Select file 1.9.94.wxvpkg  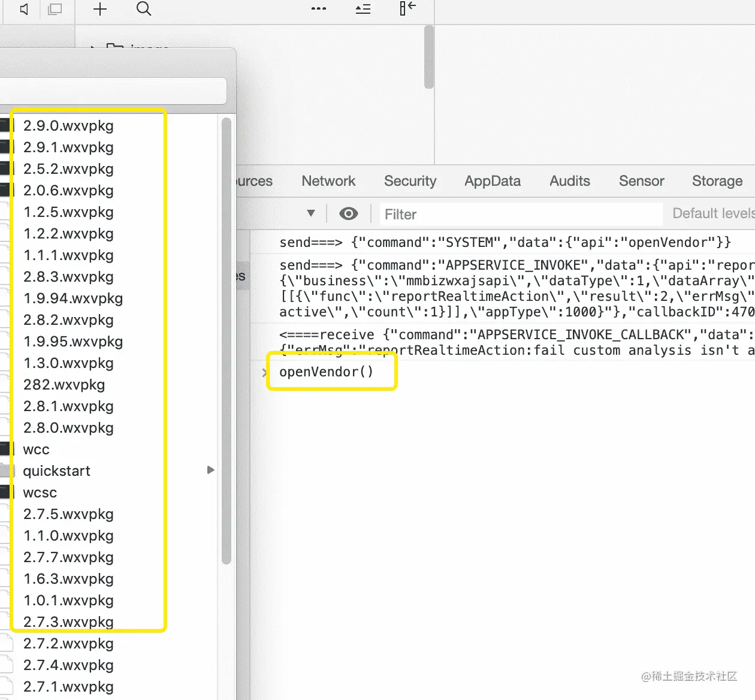pyautogui.click(x=73, y=298)
